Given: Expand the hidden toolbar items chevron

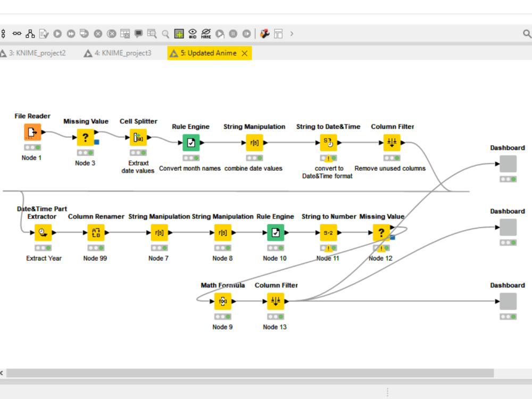Looking at the screenshot, I should point(292,34).
